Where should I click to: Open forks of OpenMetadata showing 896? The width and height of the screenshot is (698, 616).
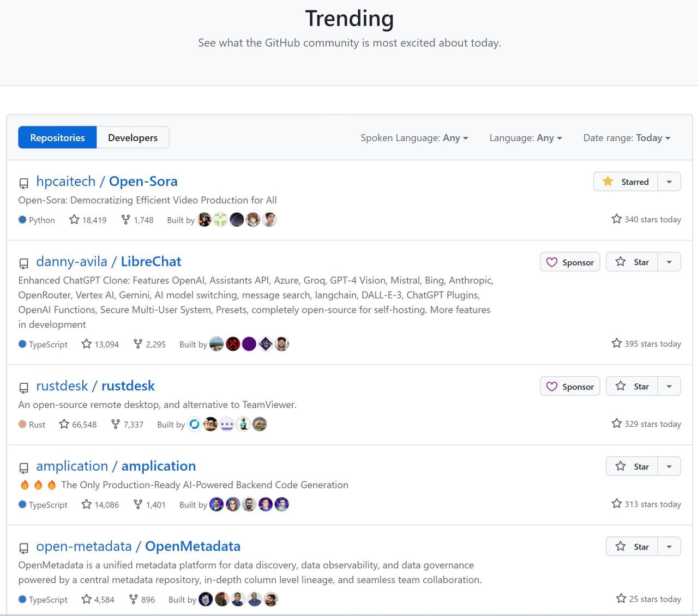(142, 600)
